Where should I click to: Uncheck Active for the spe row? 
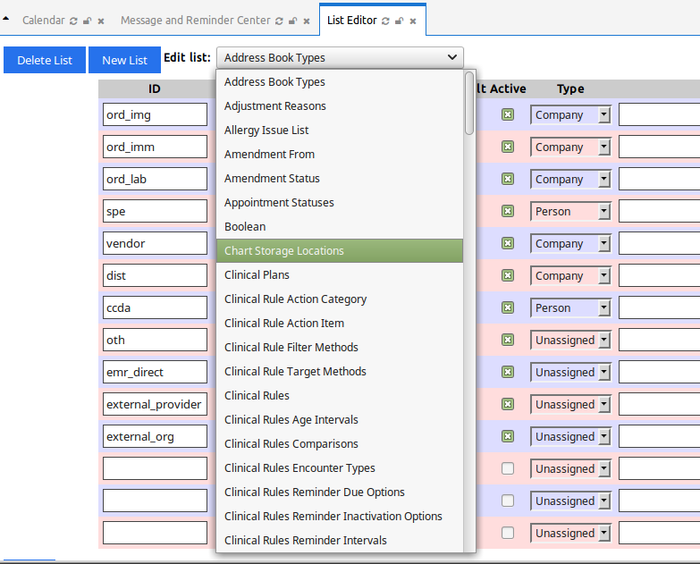[x=508, y=211]
